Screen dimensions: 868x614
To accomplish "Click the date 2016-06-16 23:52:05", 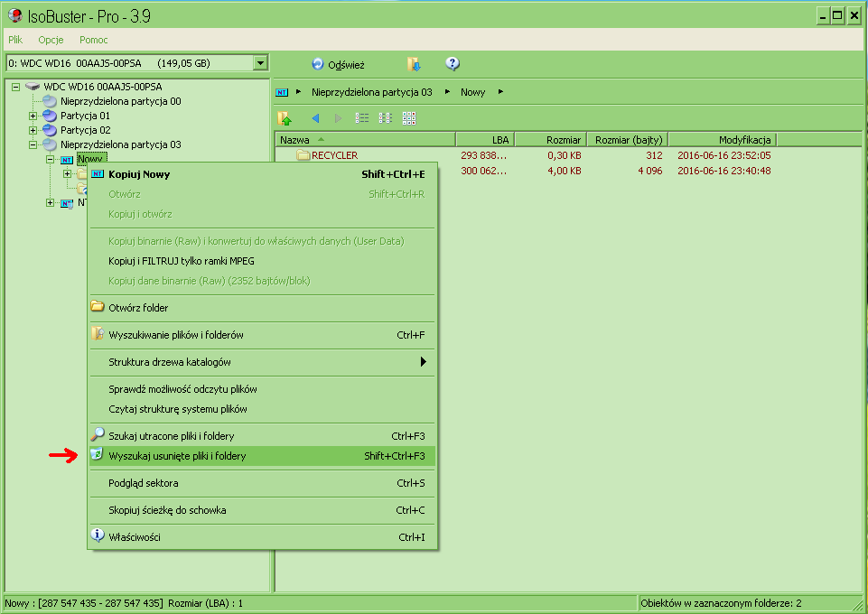I will click(x=724, y=155).
